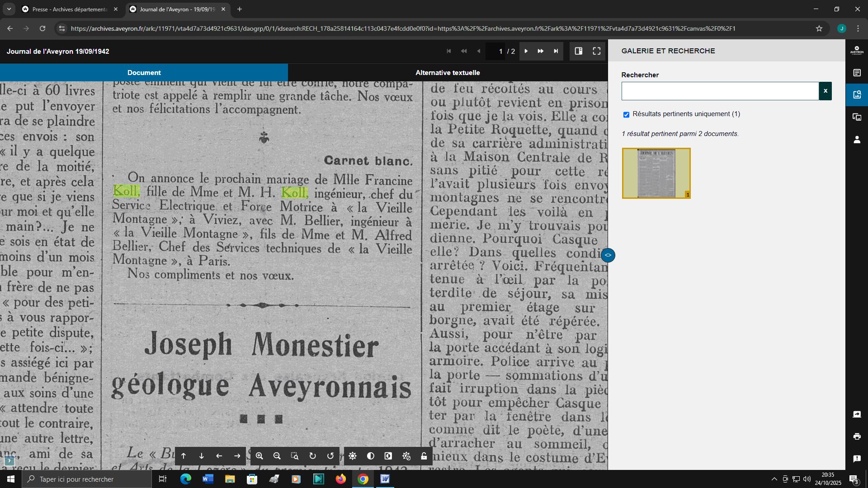Select the zoom-to-area tool

[295, 456]
